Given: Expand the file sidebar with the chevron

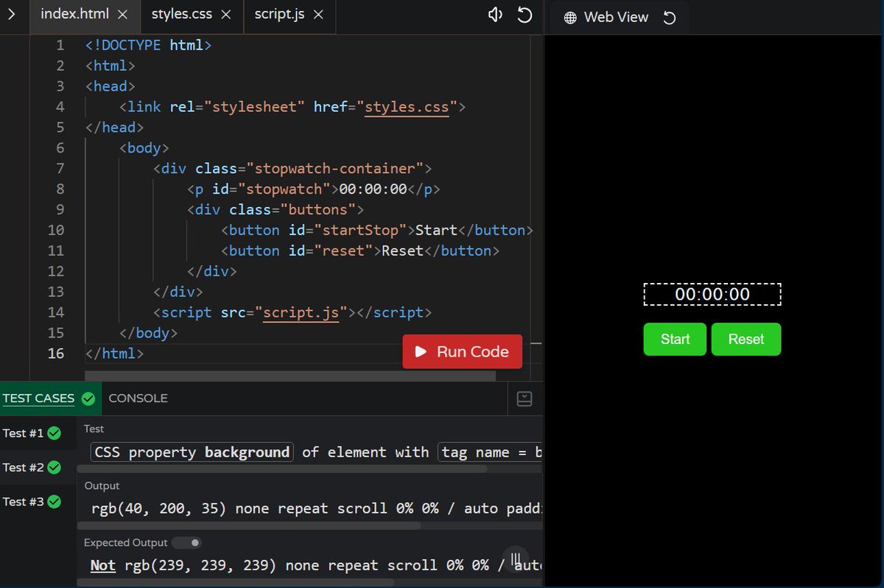Looking at the screenshot, I should click(x=10, y=13).
